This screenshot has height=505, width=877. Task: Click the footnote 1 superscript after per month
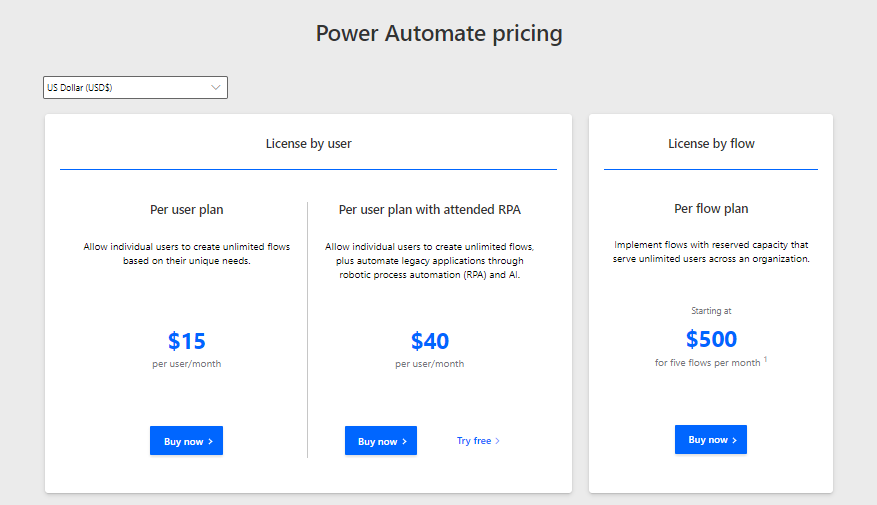click(765, 359)
